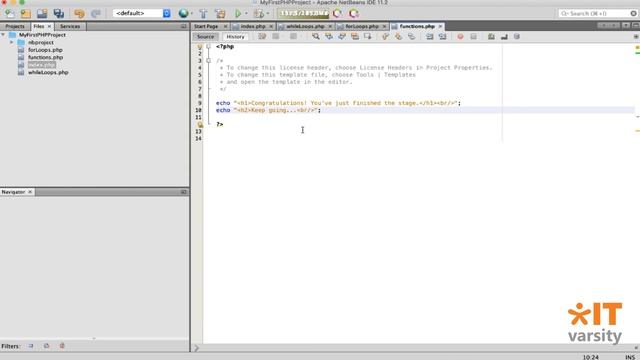Click the hint icon at line 12
This screenshot has height=360, width=640.
(x=200, y=124)
